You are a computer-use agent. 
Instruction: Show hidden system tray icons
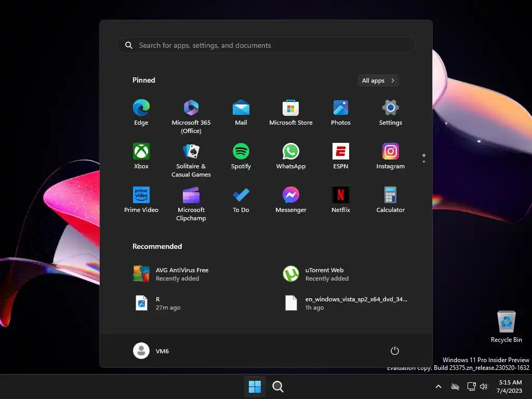[438, 387]
